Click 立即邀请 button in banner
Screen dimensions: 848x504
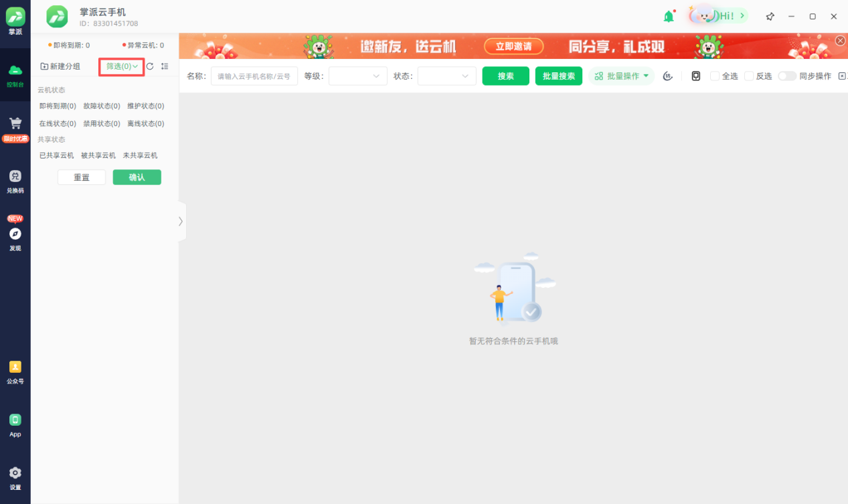click(x=514, y=47)
